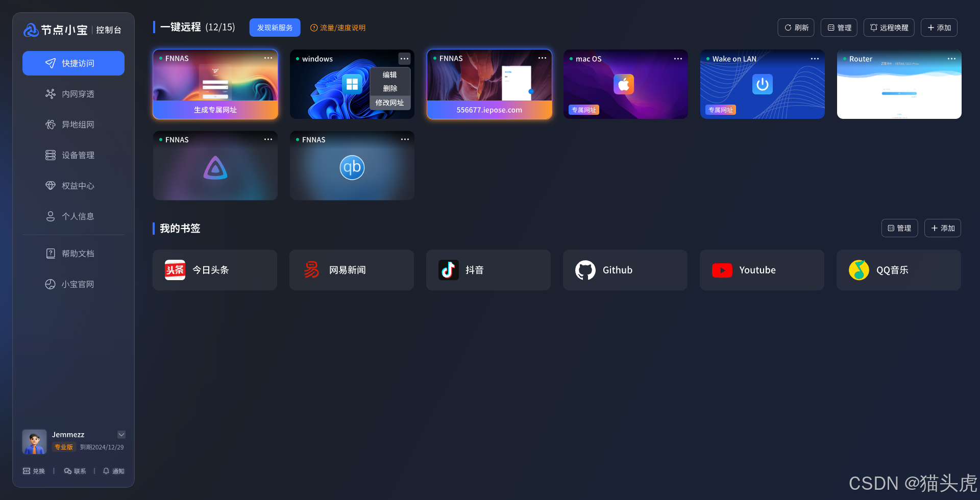This screenshot has width=980, height=500.
Task: Click the 快捷访问 paper plane icon
Action: [51, 63]
